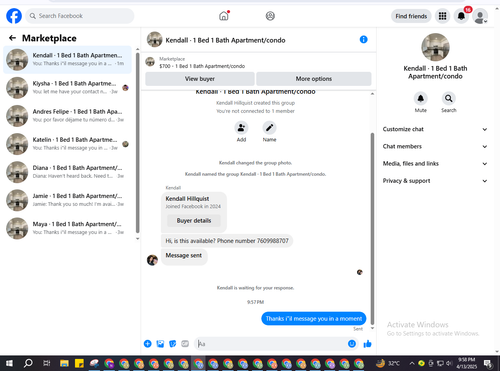
Task: Click the Message sent bubble
Action: click(184, 256)
